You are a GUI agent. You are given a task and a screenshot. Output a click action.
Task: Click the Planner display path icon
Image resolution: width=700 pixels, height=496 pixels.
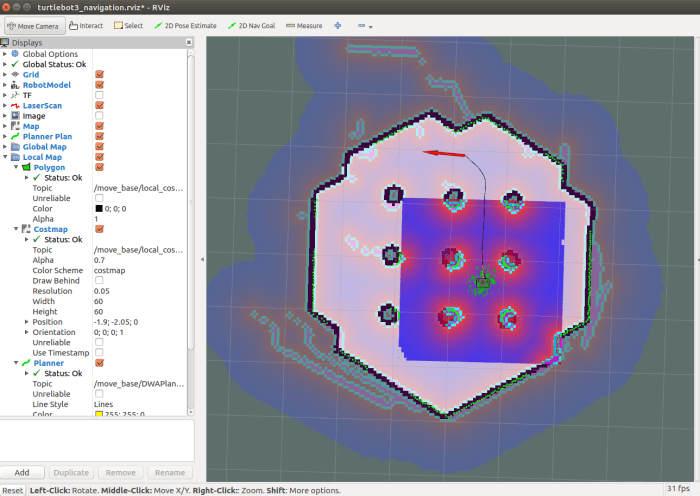pyautogui.click(x=26, y=363)
